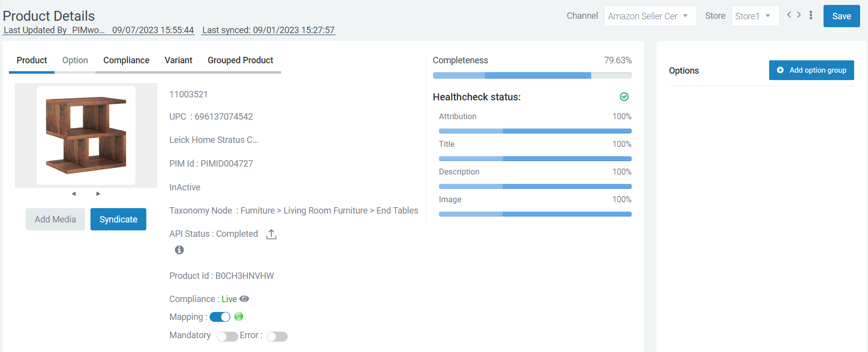Click the Syndicate button
The image size is (868, 352).
point(118,219)
